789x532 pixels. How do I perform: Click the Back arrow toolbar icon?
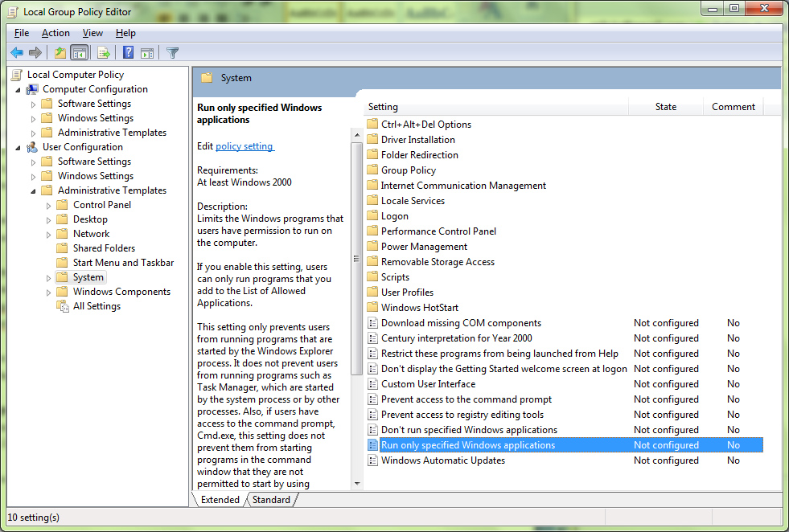point(17,52)
